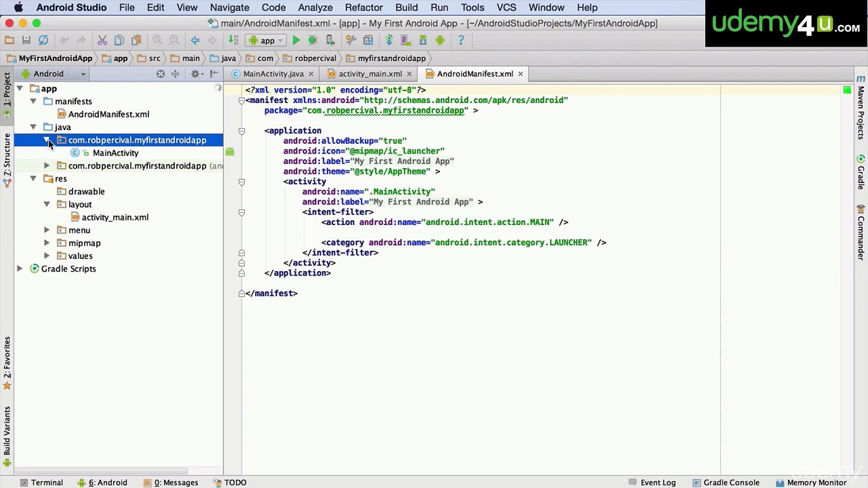868x488 pixels.
Task: Click Collapse All icon in Project panel
Action: coord(175,74)
